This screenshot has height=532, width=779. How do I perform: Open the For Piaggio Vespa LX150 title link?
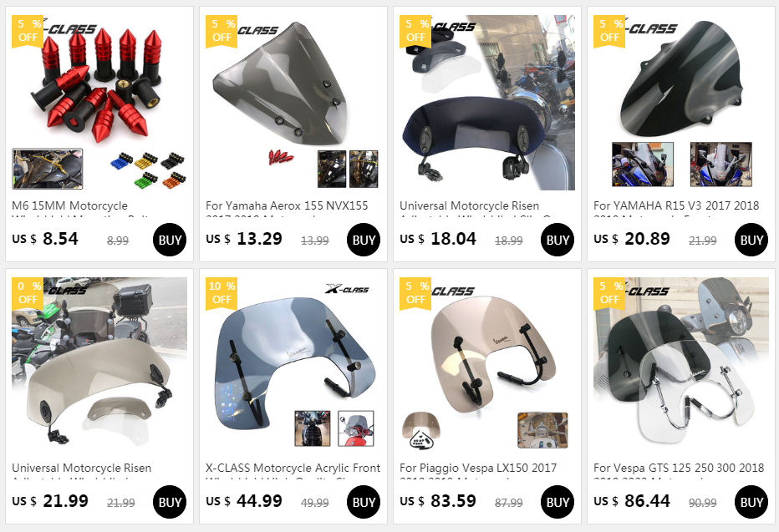[x=478, y=468]
